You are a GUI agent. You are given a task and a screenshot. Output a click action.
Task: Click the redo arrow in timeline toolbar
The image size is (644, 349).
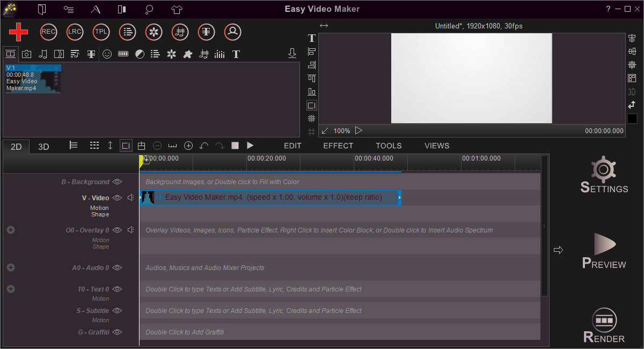pos(219,146)
